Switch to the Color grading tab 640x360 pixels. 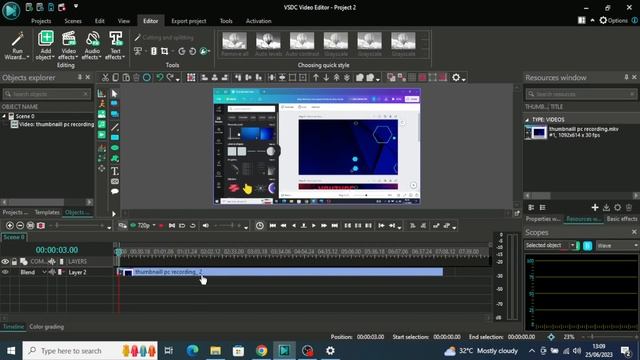(47, 327)
